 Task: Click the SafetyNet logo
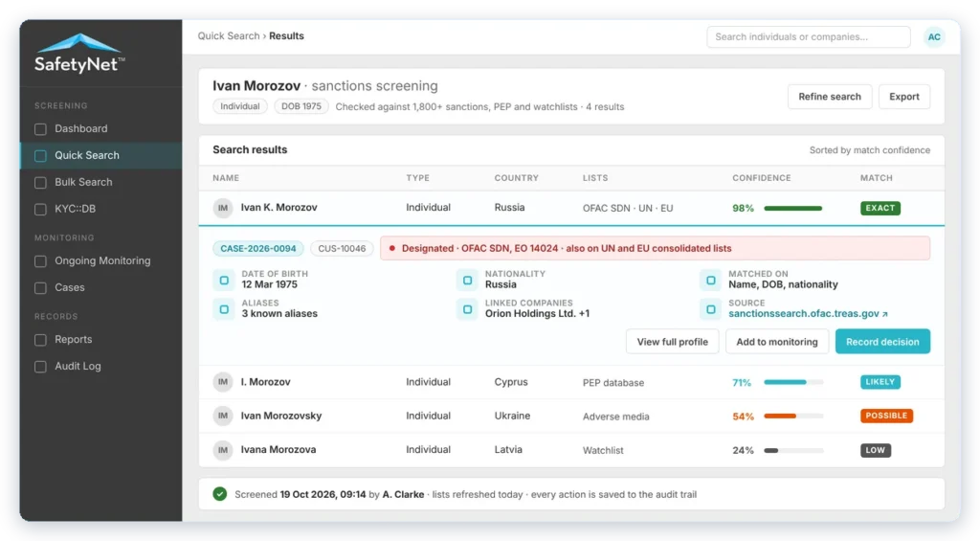(79, 54)
